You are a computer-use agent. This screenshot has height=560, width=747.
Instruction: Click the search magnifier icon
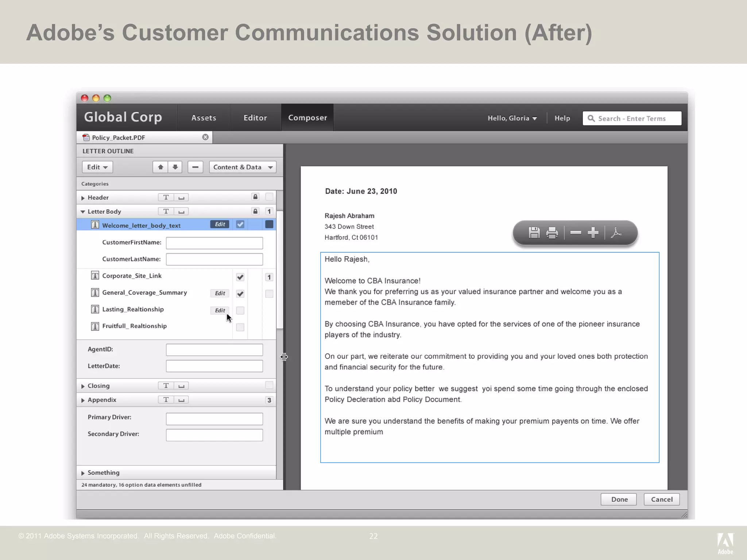[x=591, y=118]
